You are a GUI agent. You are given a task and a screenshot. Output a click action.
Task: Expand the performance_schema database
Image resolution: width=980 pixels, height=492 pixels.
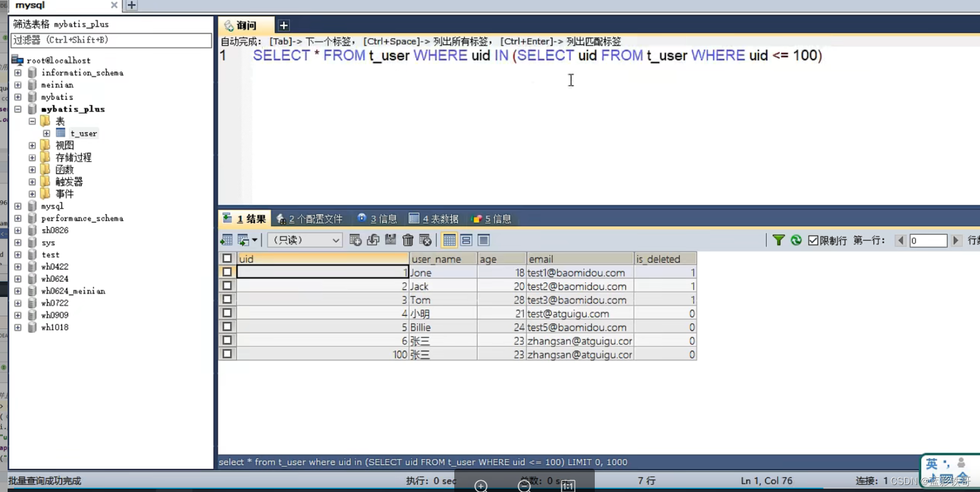point(18,218)
